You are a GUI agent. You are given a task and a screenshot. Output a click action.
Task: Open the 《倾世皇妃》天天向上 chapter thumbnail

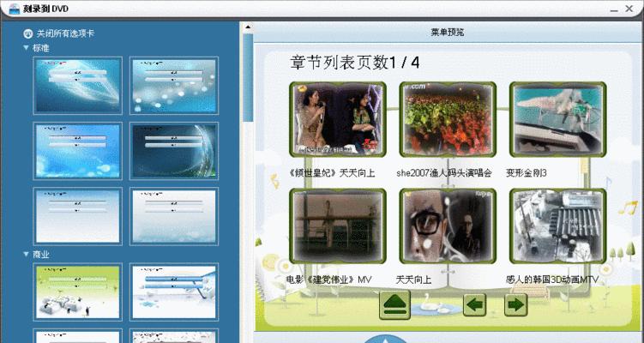[x=338, y=119]
